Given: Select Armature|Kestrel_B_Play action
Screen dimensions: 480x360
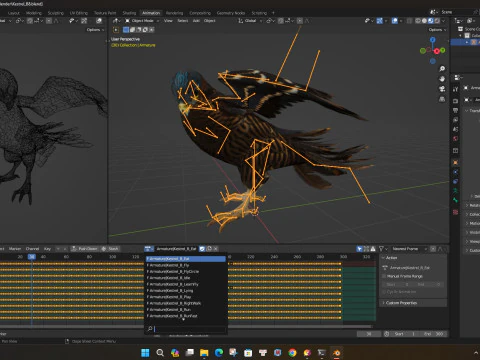Looking at the screenshot, I should (x=185, y=297).
